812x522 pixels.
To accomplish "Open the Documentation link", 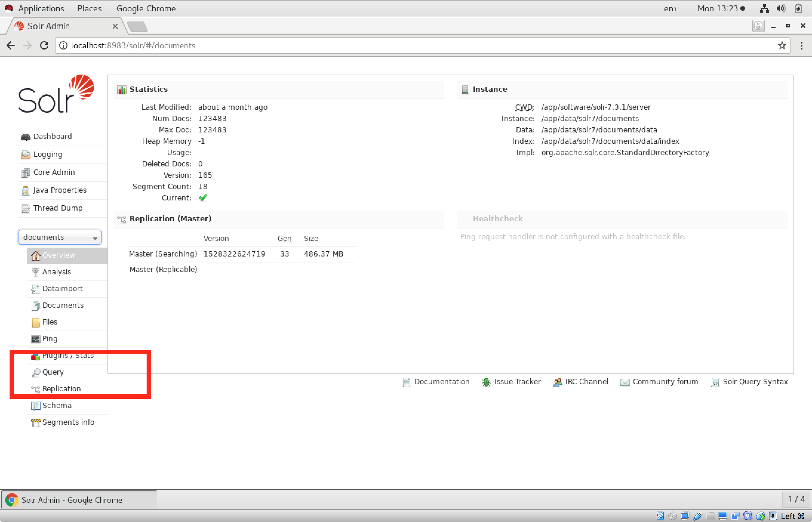I will (x=436, y=382).
